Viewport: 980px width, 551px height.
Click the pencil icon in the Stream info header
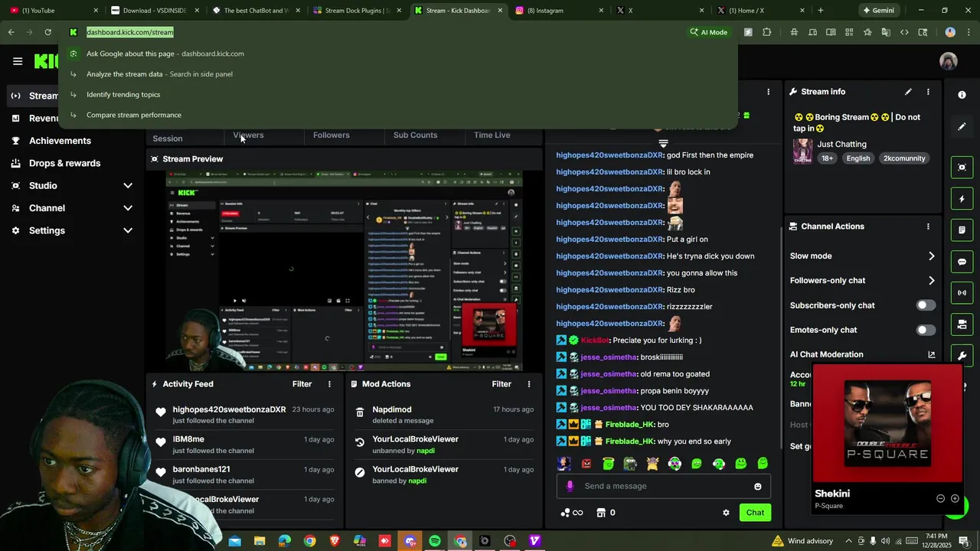click(x=908, y=92)
